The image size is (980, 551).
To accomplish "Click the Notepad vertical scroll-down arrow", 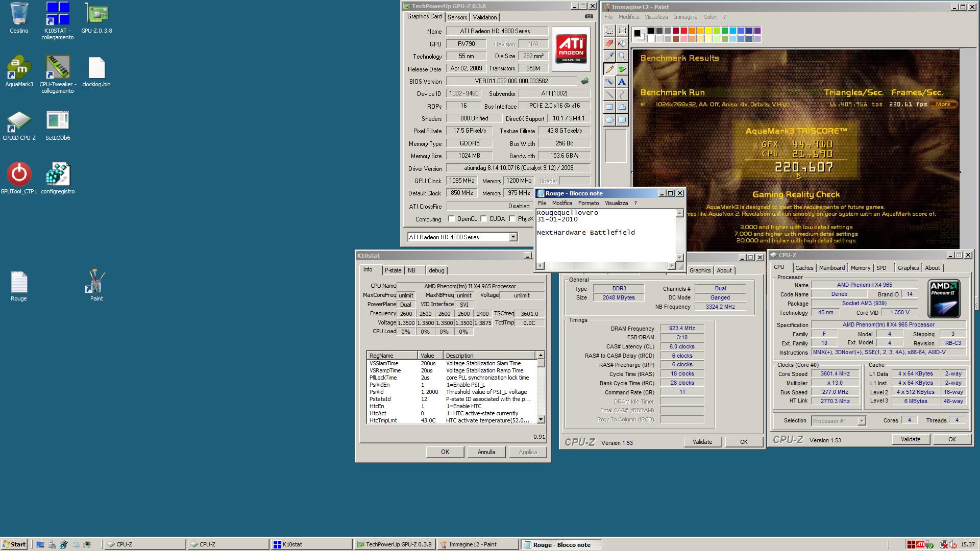I will pos(680,257).
